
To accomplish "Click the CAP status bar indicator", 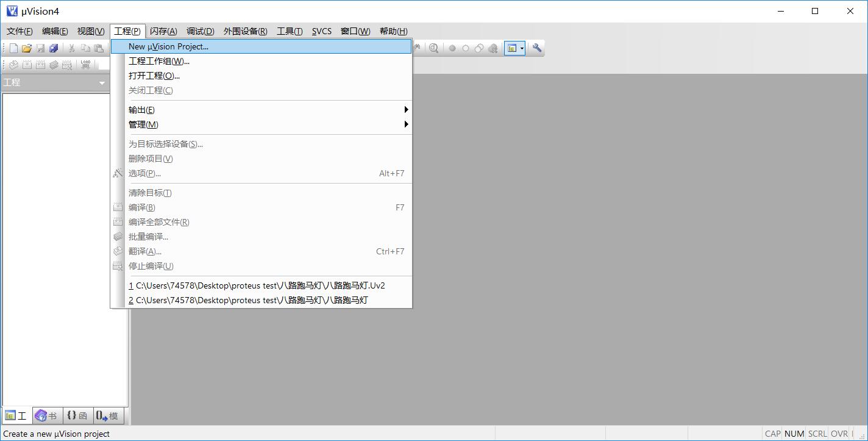I will tap(773, 434).
